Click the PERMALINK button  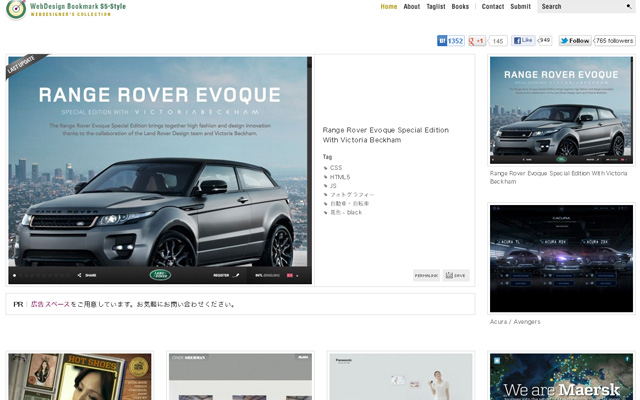(x=426, y=276)
